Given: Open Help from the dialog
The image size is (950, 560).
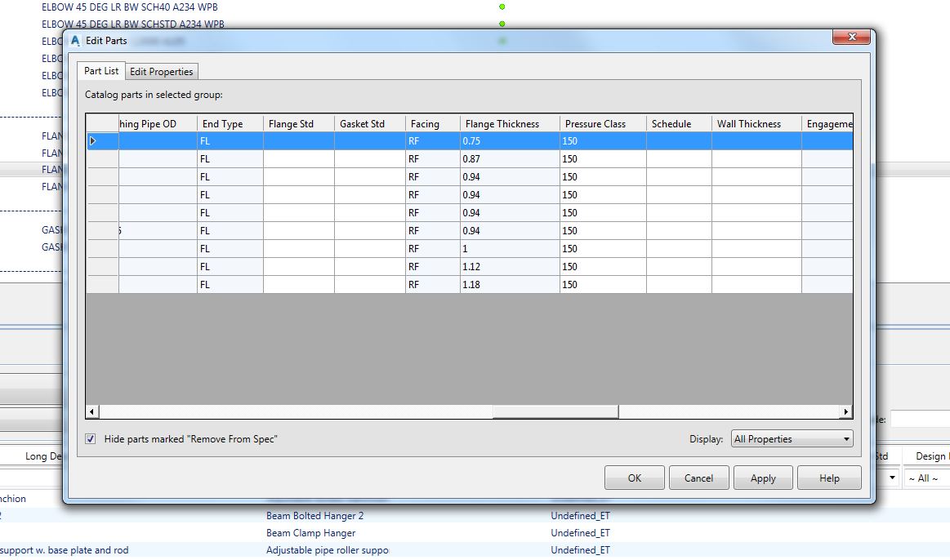Looking at the screenshot, I should pos(829,478).
